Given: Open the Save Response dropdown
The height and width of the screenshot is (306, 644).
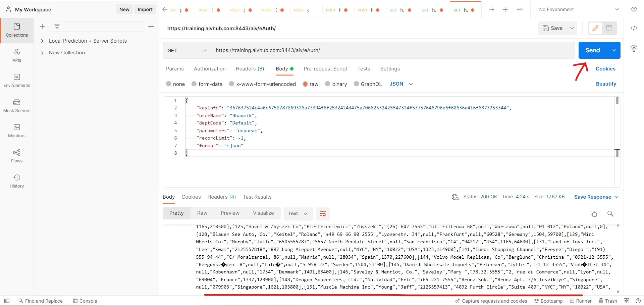Looking at the screenshot, I should click(596, 197).
